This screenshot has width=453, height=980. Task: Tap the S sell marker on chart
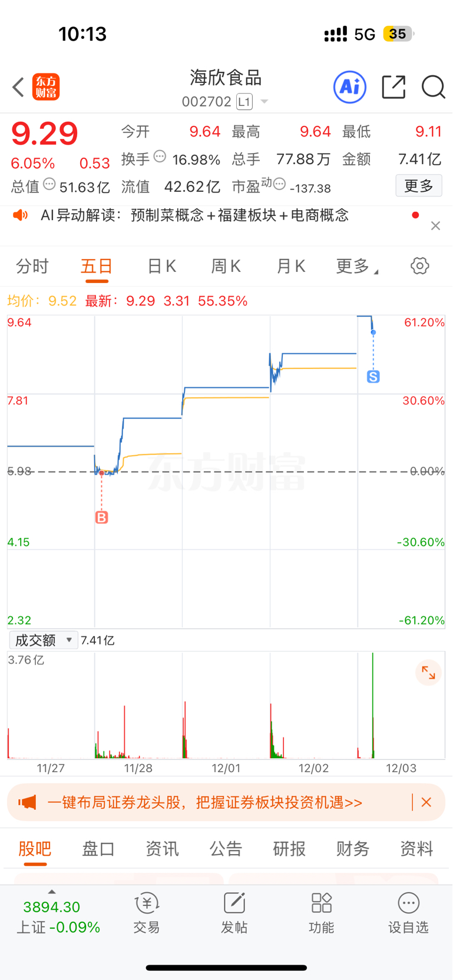[373, 377]
